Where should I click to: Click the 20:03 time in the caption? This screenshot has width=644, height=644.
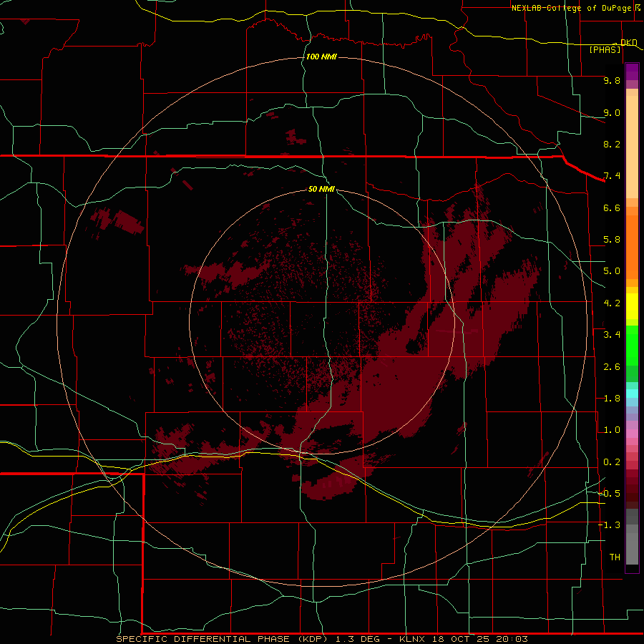coord(512,639)
